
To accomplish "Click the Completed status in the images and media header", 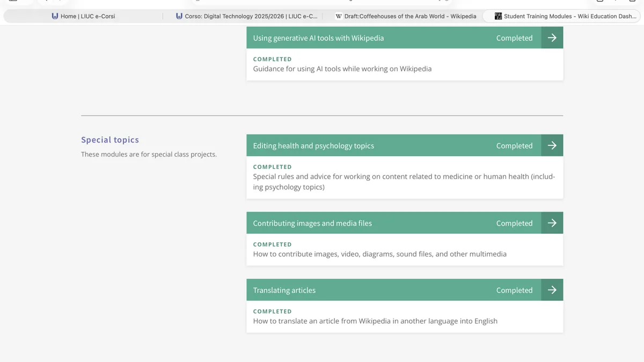I will tap(514, 224).
